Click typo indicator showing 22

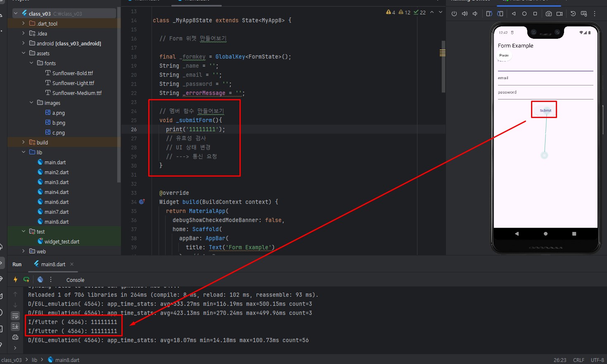[420, 12]
